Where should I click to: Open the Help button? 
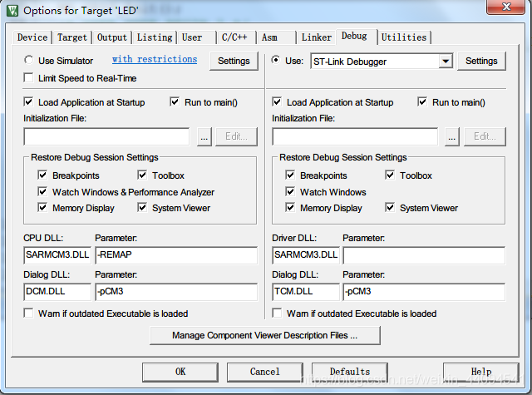[481, 373]
